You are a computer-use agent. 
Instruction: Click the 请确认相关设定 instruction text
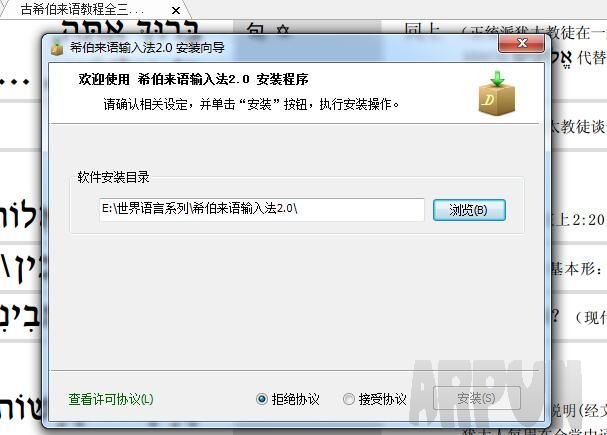(x=251, y=104)
